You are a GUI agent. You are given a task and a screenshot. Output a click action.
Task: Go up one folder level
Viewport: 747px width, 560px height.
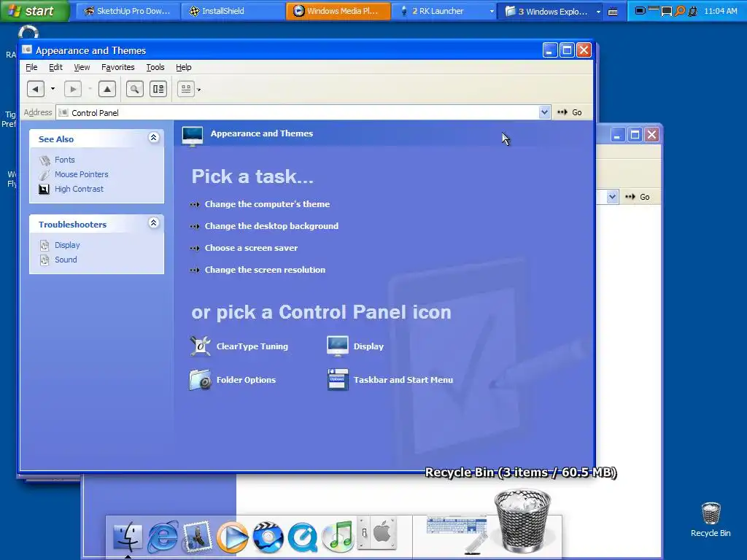pyautogui.click(x=107, y=89)
